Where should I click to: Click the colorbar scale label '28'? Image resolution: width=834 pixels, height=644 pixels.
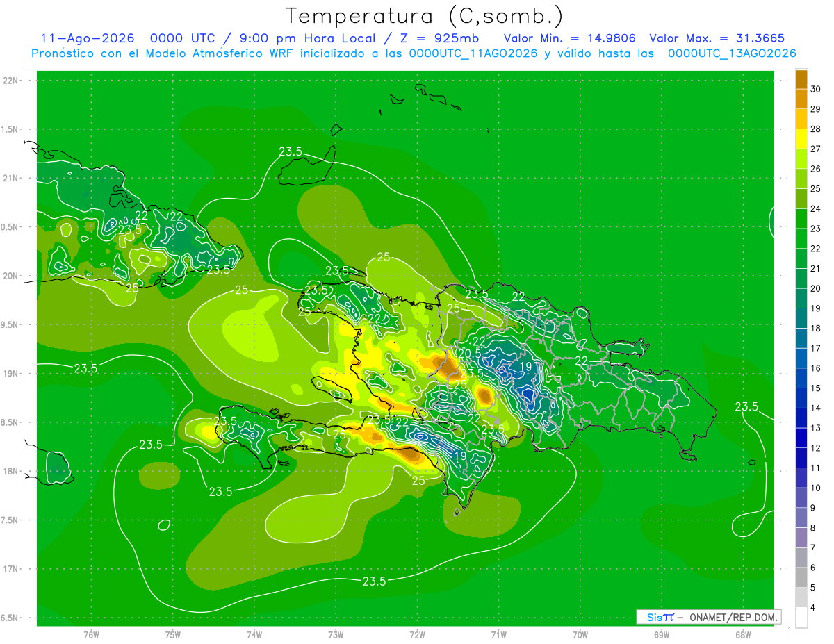point(816,129)
